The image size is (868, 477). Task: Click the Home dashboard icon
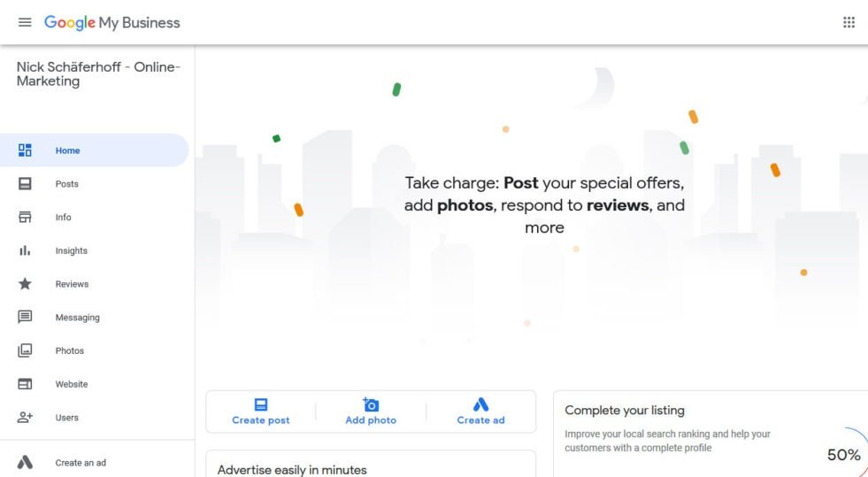(25, 150)
